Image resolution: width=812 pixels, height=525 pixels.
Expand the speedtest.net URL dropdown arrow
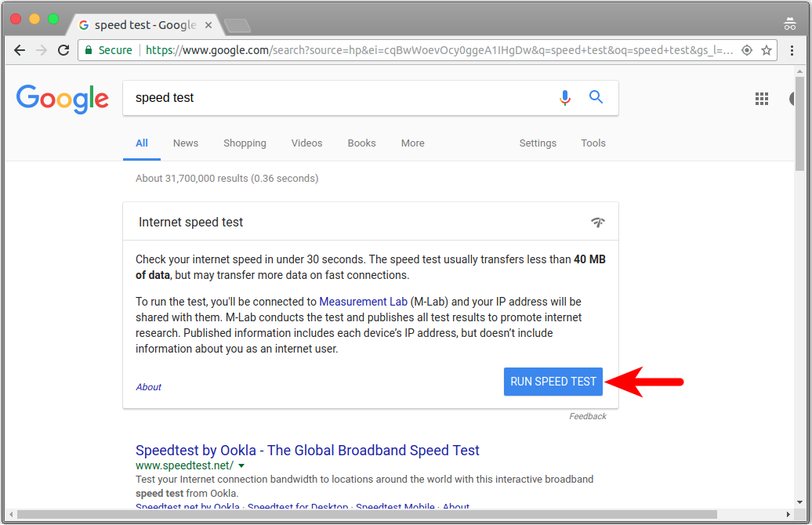(x=241, y=465)
